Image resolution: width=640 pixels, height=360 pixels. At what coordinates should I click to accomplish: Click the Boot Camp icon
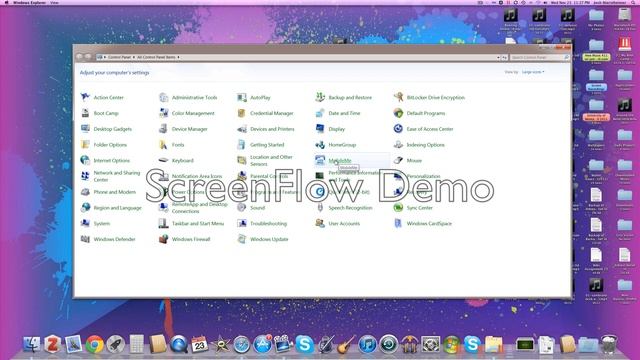(85, 113)
